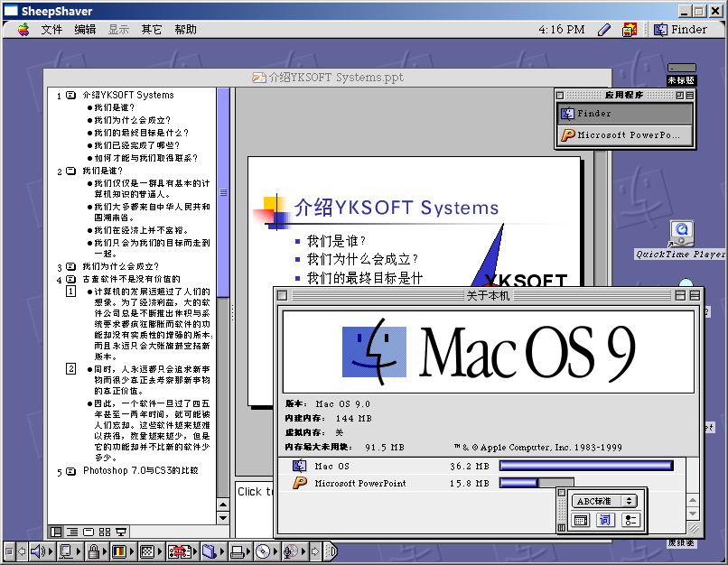This screenshot has width=728, height=565.
Task: Start the PowerPoint slide show view
Action: coord(121,532)
